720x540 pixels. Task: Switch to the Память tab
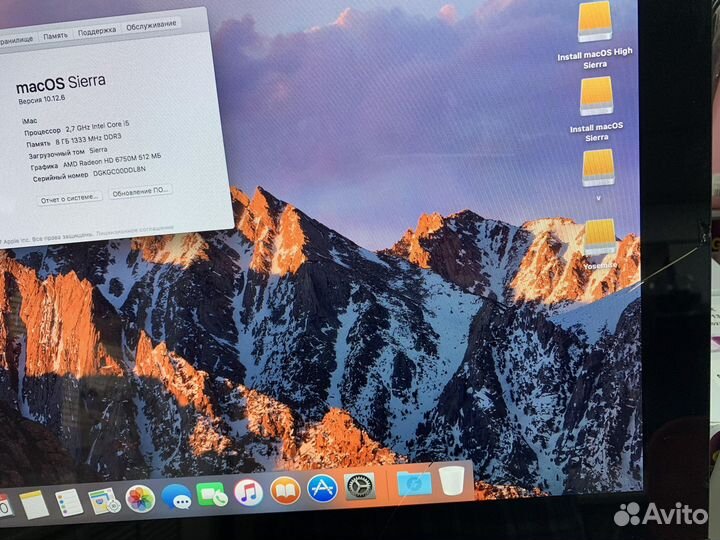56,35
